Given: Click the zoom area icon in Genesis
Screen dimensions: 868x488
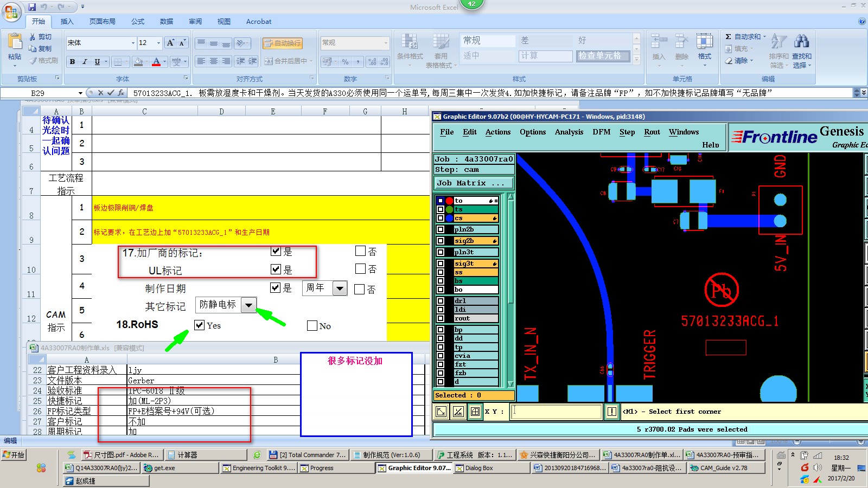Looking at the screenshot, I should coord(442,412).
